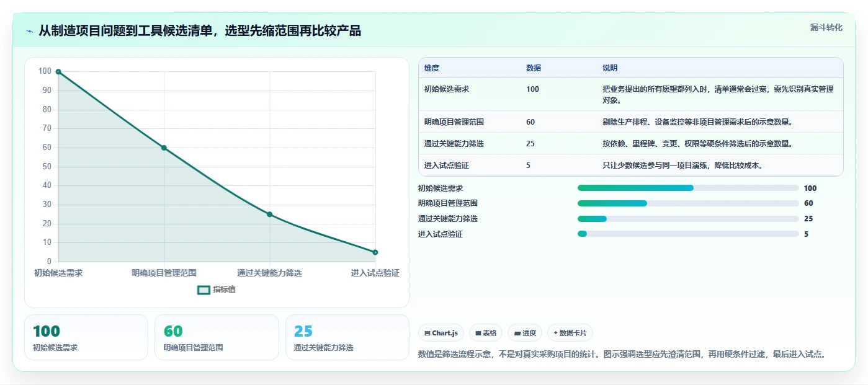Click the Chart.js chip
The height and width of the screenshot is (385, 868).
coord(441,333)
